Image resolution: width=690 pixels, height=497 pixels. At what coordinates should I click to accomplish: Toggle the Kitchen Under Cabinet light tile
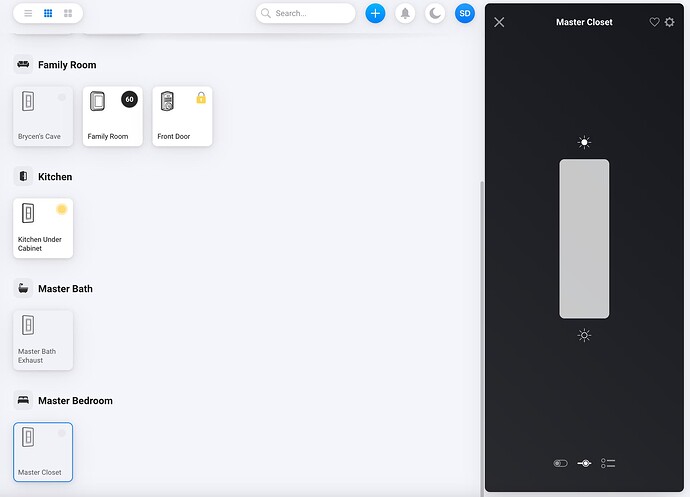point(43,228)
